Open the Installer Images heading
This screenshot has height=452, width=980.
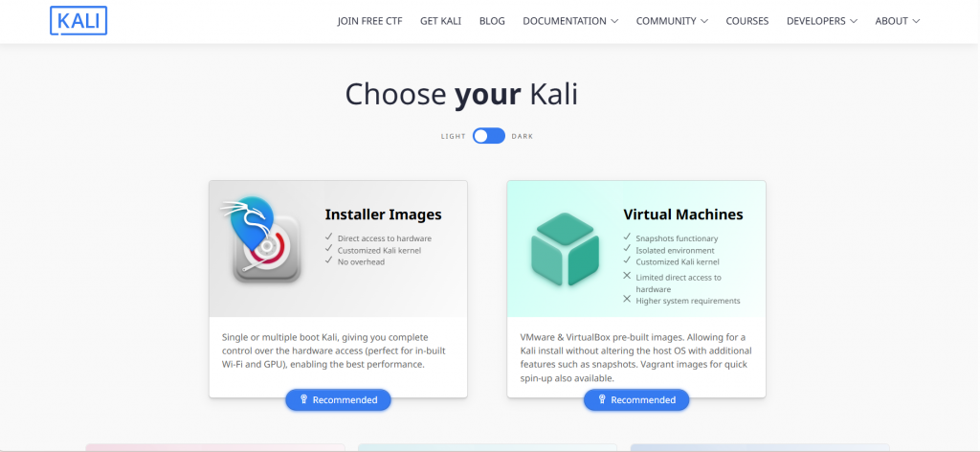tap(383, 215)
